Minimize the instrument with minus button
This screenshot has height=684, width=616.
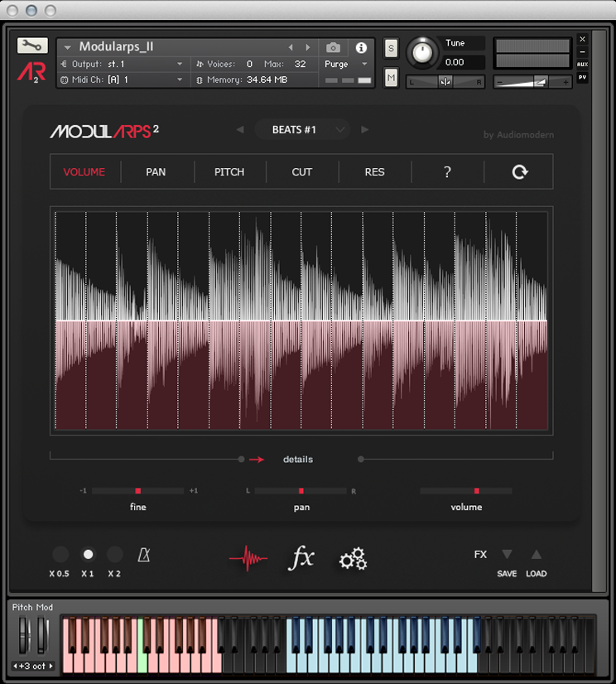582,52
